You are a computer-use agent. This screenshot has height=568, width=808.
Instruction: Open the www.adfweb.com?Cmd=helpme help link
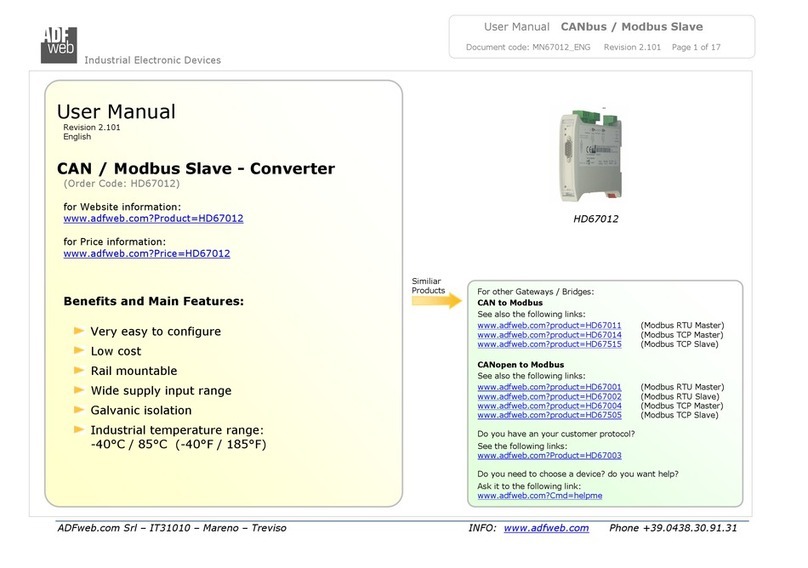[540, 496]
